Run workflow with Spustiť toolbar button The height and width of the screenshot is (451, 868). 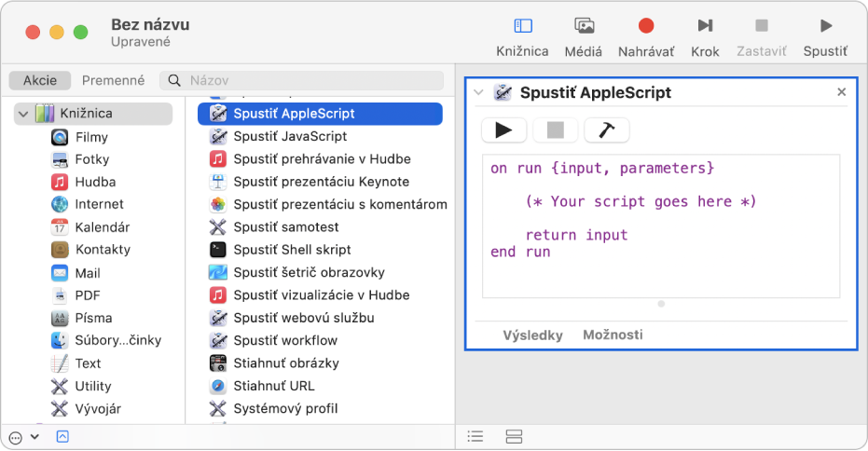pos(825,27)
